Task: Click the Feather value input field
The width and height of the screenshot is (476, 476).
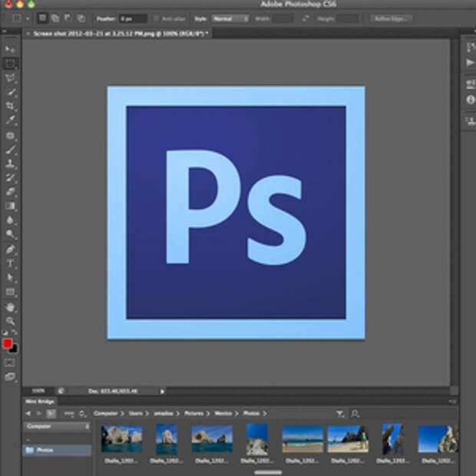Action: (x=133, y=18)
